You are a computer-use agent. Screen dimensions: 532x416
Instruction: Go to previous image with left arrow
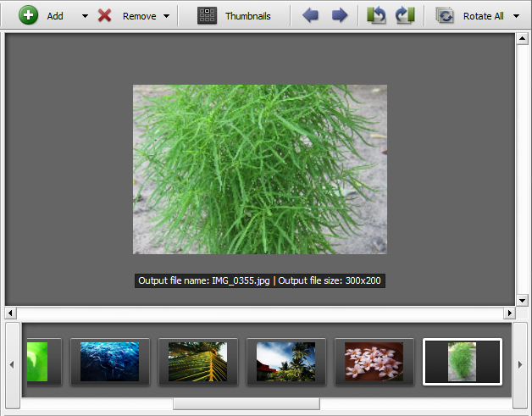310,15
